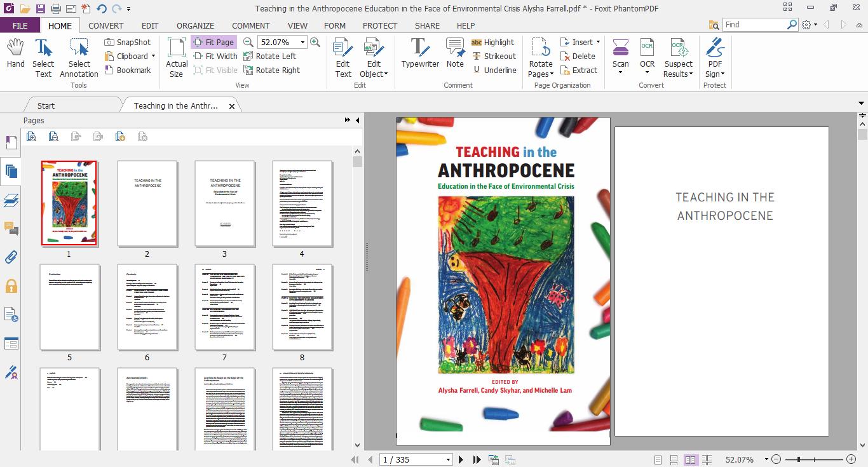The height and width of the screenshot is (467, 868).
Task: Collapse the Pages navigation panel
Action: [x=357, y=120]
